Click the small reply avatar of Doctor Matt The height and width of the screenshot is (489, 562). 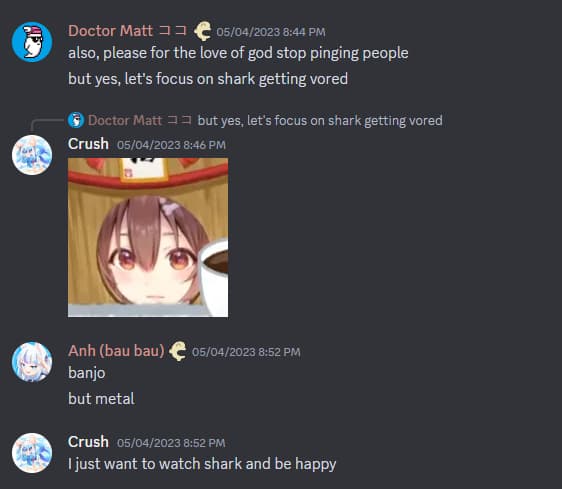click(x=76, y=120)
